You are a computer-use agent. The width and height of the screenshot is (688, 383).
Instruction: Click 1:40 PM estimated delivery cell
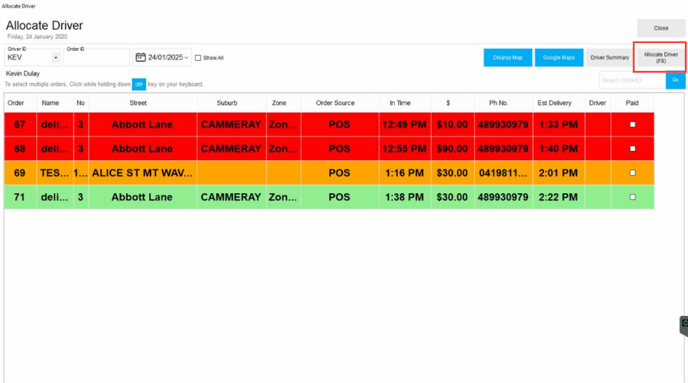point(559,149)
